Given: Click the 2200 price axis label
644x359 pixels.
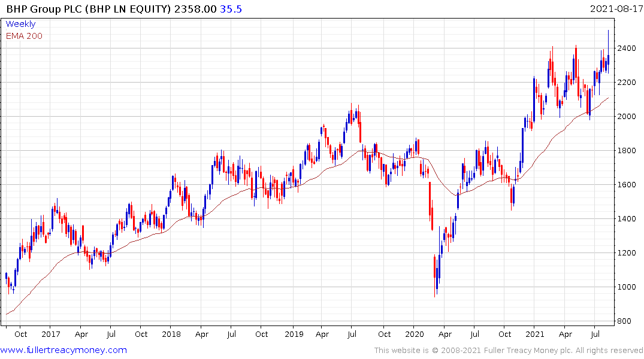Looking at the screenshot, I should tap(627, 83).
